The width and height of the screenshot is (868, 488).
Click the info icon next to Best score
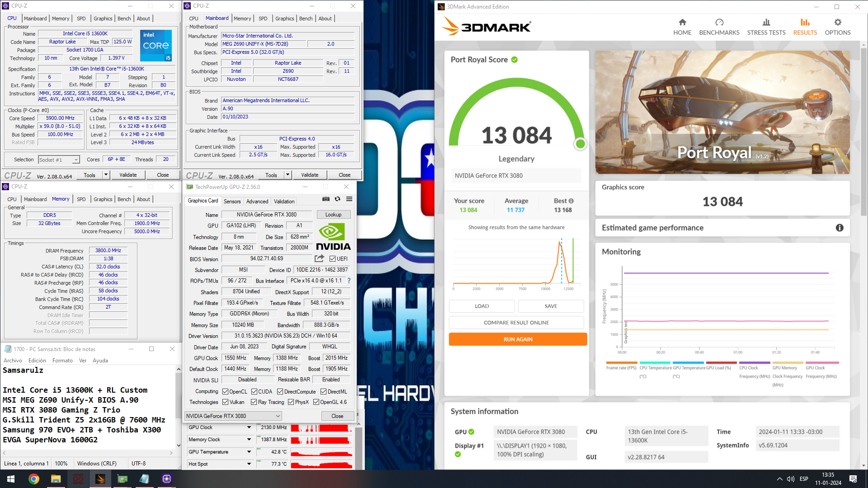[571, 201]
